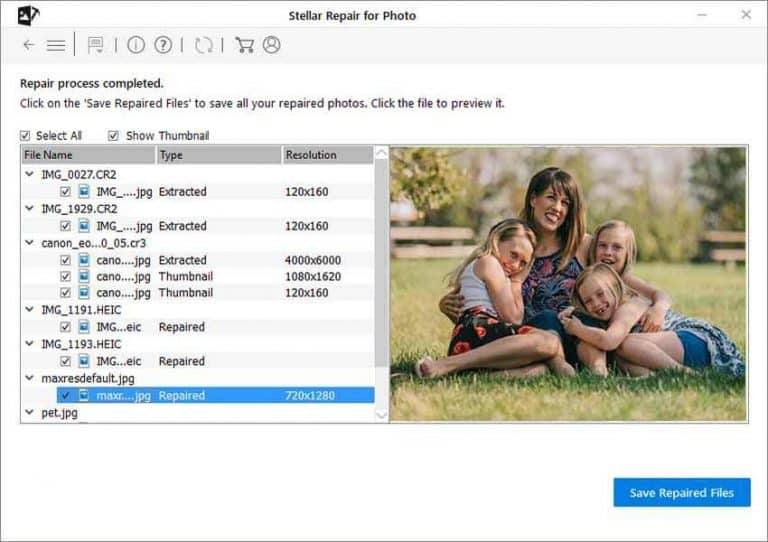
Task: Collapse the IMG_1193.HEIC group
Action: pos(29,343)
